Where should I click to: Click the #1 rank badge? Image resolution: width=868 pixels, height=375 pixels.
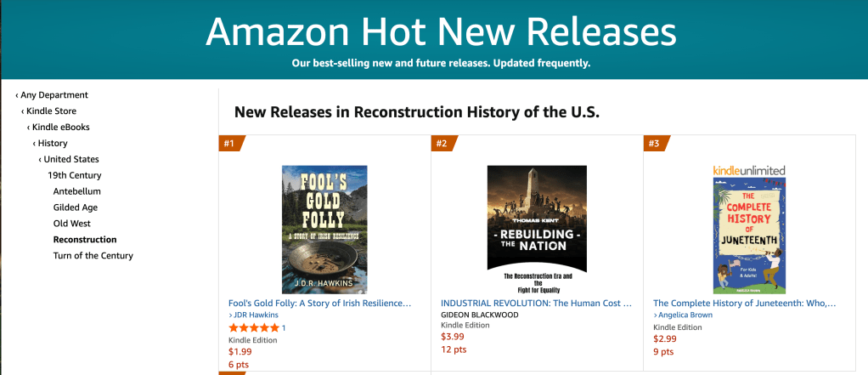tap(230, 144)
